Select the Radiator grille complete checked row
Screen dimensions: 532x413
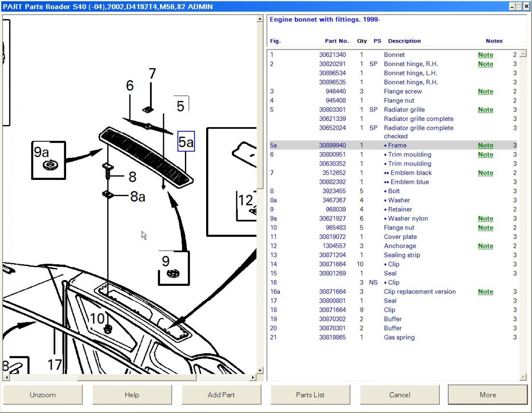pyautogui.click(x=394, y=132)
